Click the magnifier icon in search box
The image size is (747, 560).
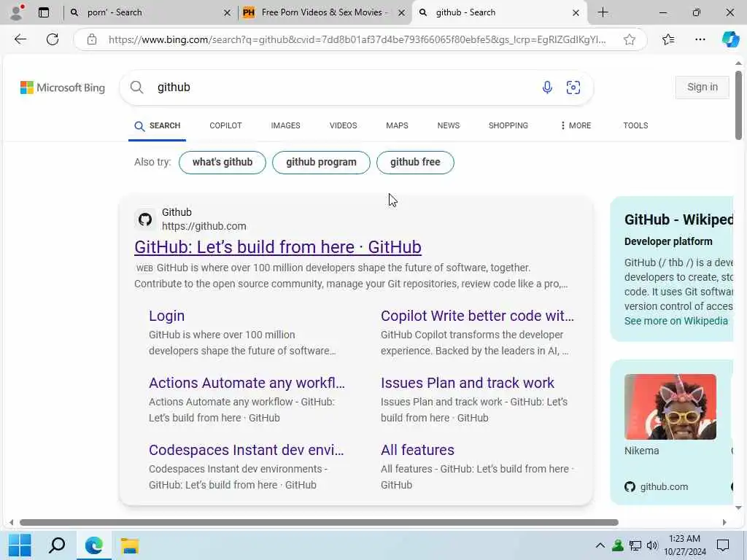click(136, 87)
